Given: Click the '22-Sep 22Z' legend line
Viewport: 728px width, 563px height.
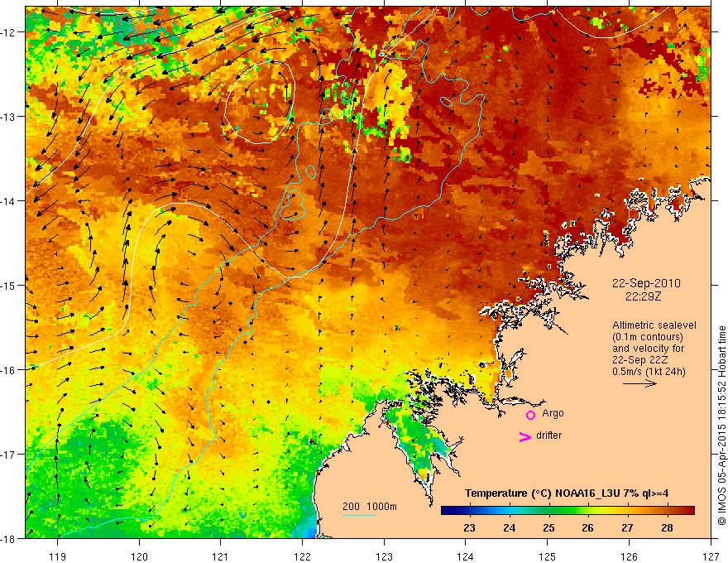Looking at the screenshot, I should [x=639, y=360].
